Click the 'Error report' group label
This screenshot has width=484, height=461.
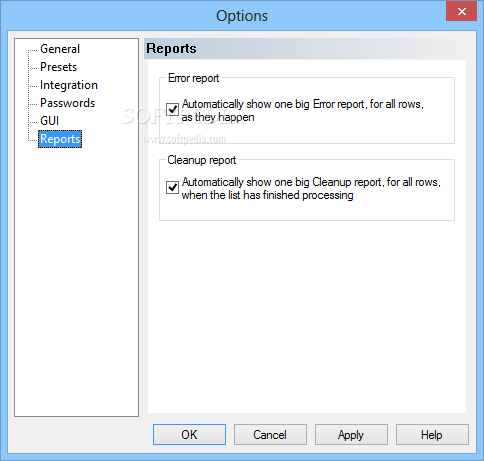tap(194, 78)
